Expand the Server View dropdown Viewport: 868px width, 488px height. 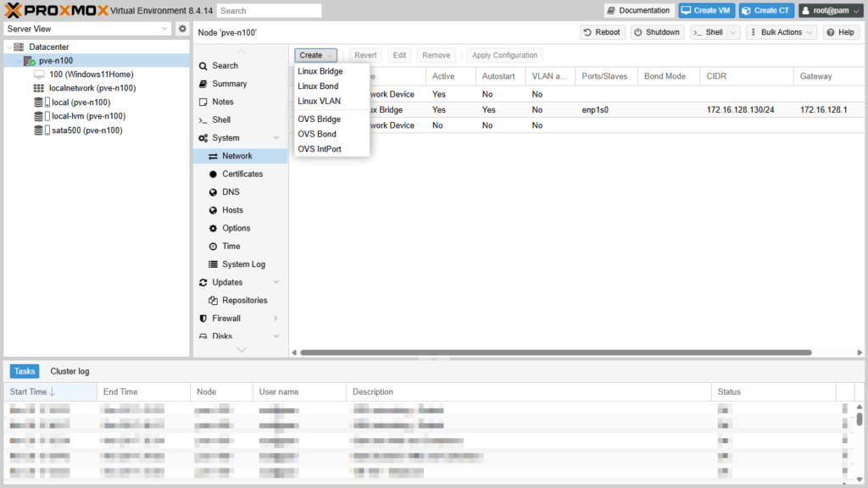pyautogui.click(x=164, y=29)
